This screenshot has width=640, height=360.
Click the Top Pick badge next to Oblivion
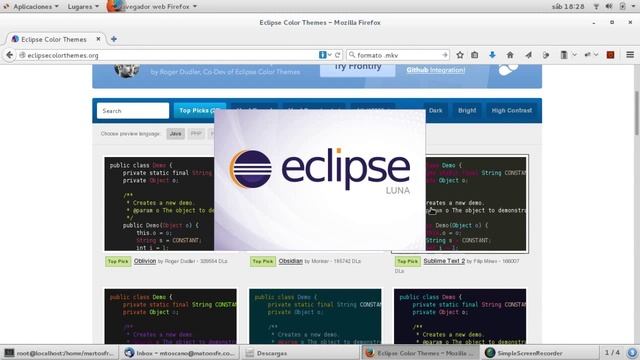[118, 262]
